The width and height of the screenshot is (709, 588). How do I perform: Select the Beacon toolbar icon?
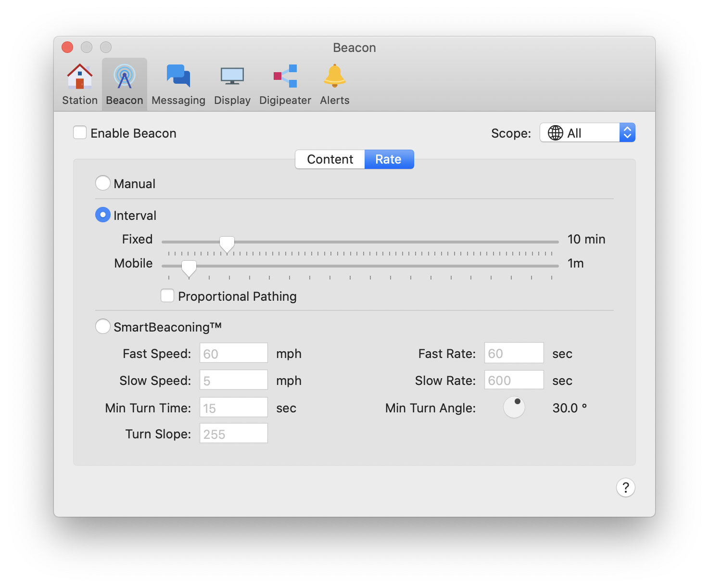pos(125,85)
